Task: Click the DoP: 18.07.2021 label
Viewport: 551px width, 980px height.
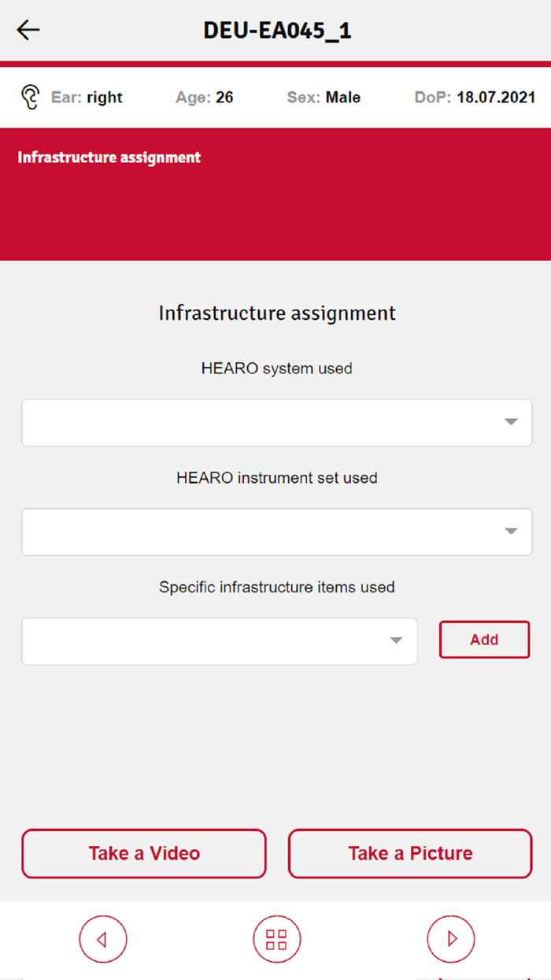Action: pos(475,98)
